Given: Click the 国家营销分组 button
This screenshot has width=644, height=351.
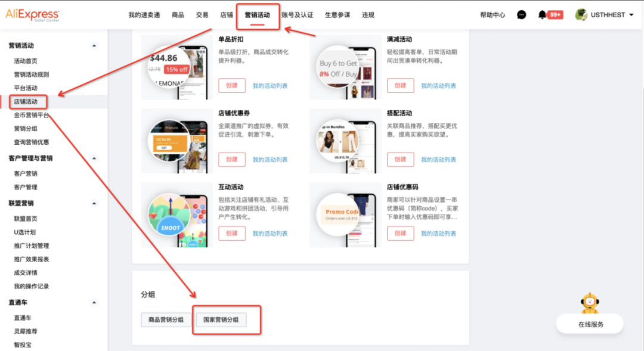Looking at the screenshot, I should click(x=221, y=320).
